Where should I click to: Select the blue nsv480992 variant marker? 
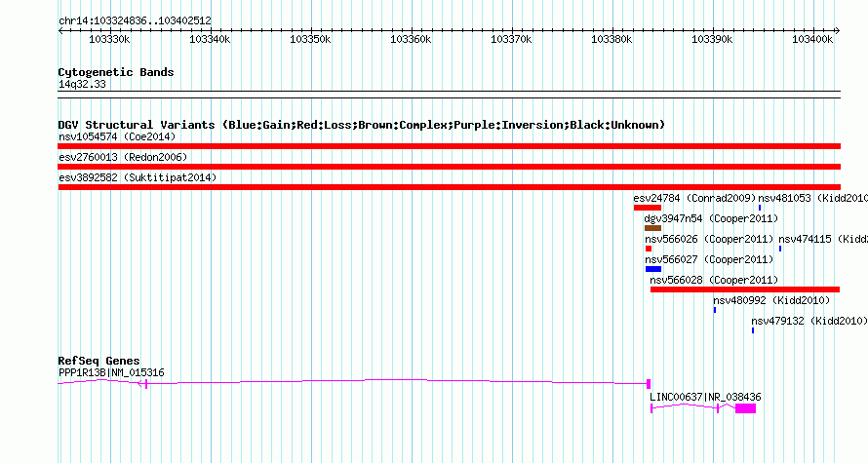click(x=715, y=310)
